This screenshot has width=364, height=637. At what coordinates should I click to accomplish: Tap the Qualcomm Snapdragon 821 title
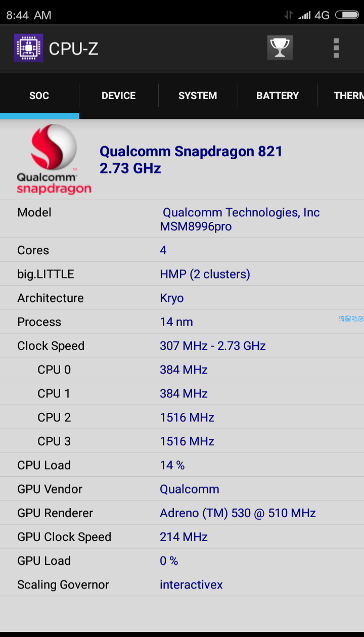191,159
